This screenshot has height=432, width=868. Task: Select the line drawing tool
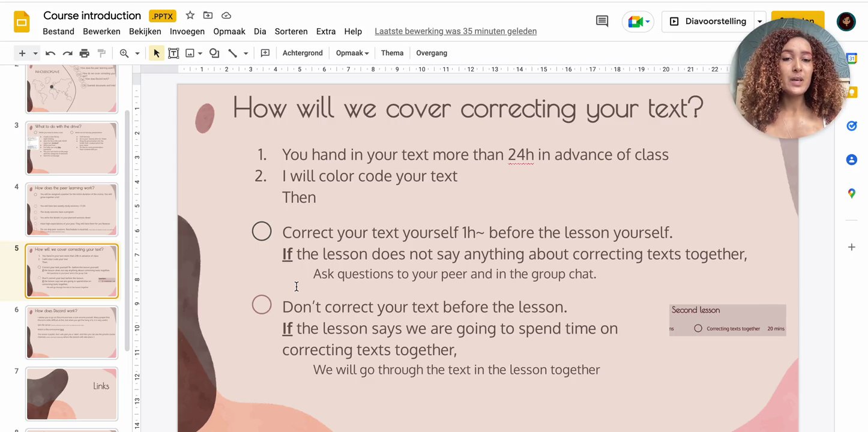(234, 53)
